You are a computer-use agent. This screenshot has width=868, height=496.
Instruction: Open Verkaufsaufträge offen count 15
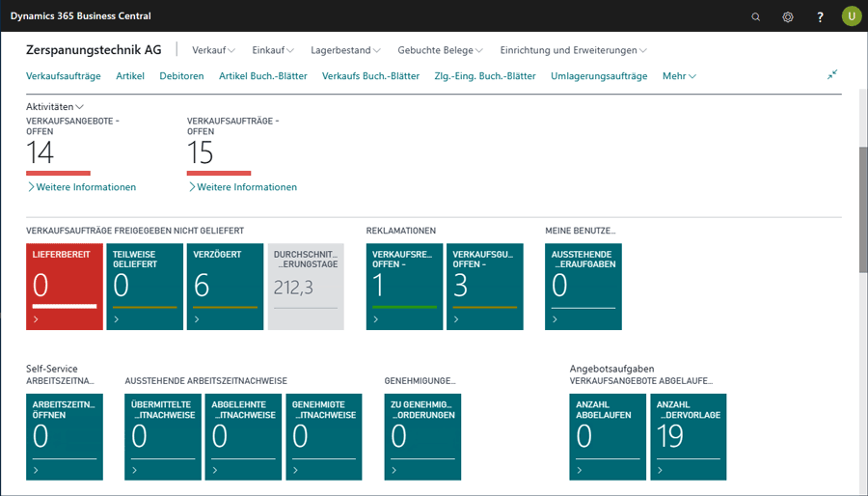pos(200,152)
